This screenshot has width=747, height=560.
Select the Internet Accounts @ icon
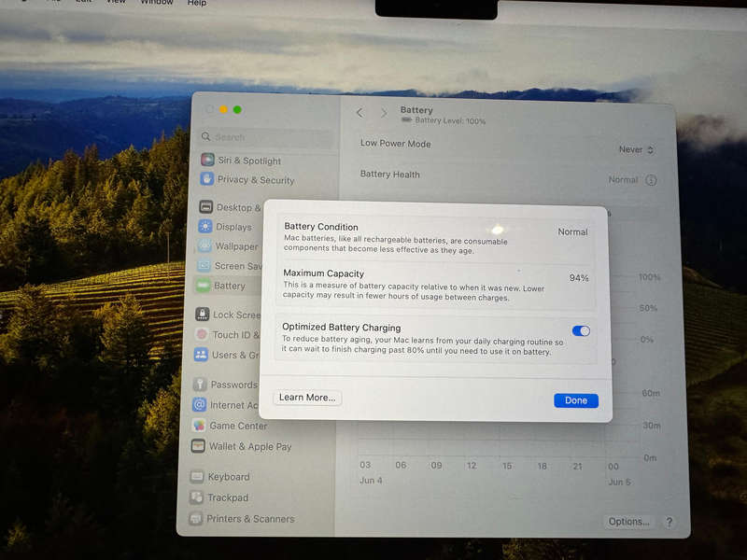[199, 404]
